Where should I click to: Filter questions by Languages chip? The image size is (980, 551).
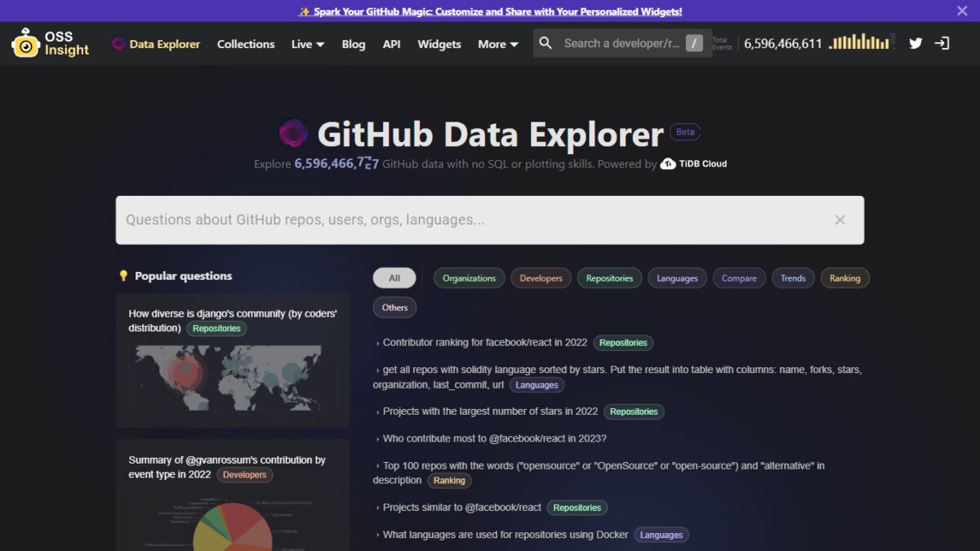pos(677,278)
